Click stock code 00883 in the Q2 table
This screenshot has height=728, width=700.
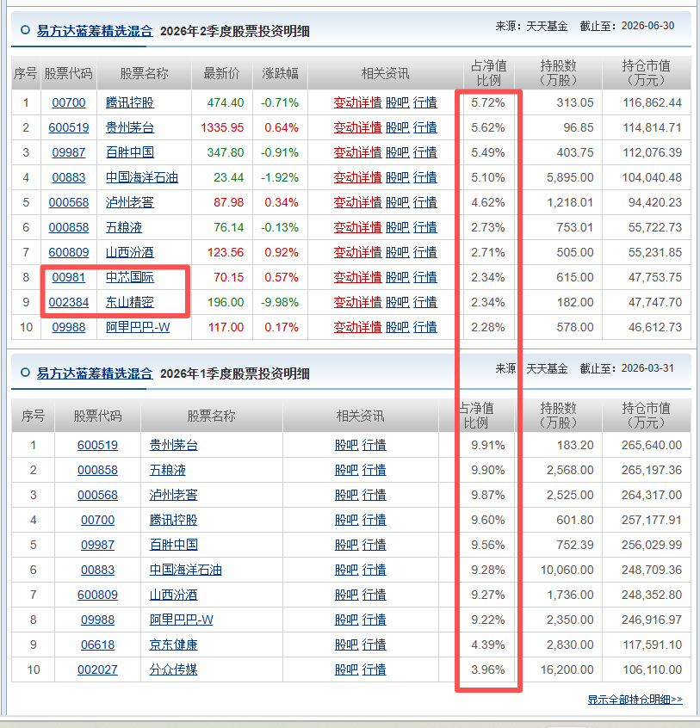(x=69, y=178)
